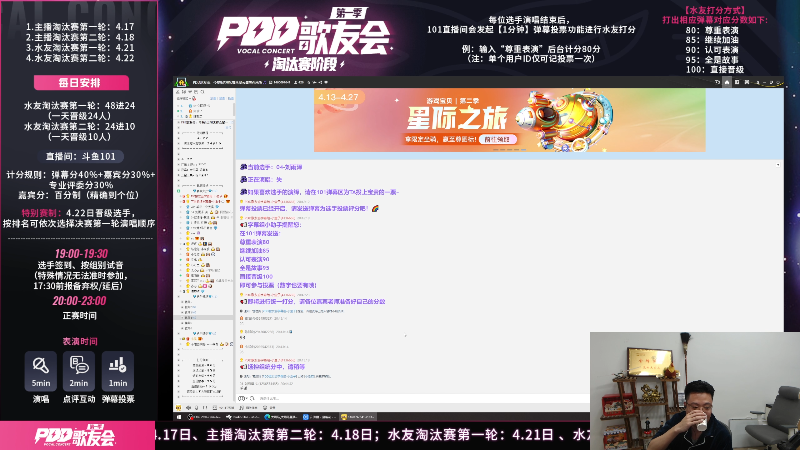Click the robot icon in YY bottom bar

click(x=265, y=408)
